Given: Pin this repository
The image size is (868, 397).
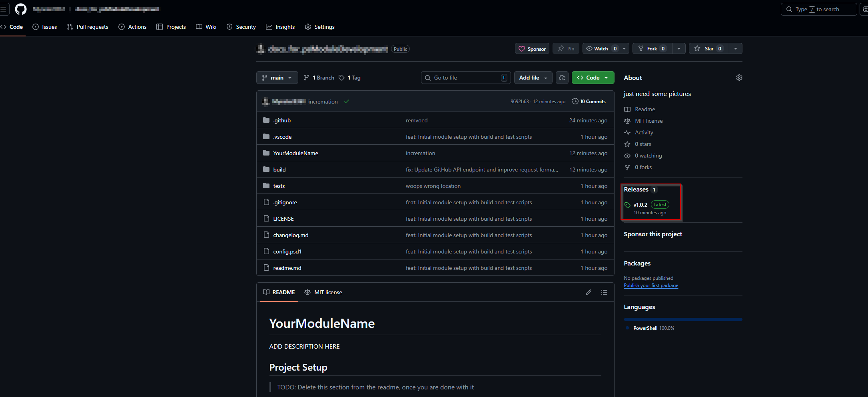Looking at the screenshot, I should pyautogui.click(x=566, y=48).
